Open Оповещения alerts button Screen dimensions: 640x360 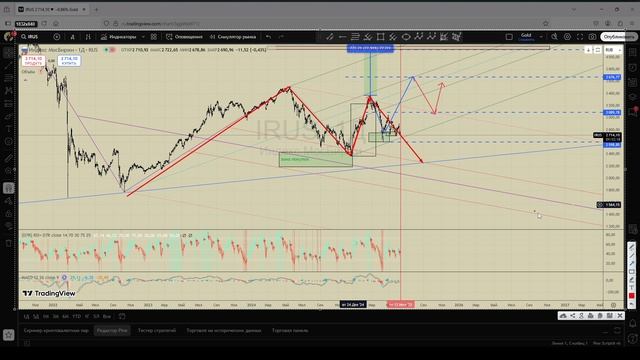tap(184, 37)
